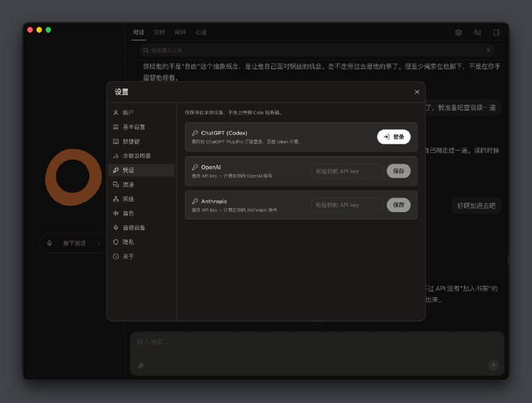Click the ChatGPT (Codex) title text

coord(224,133)
